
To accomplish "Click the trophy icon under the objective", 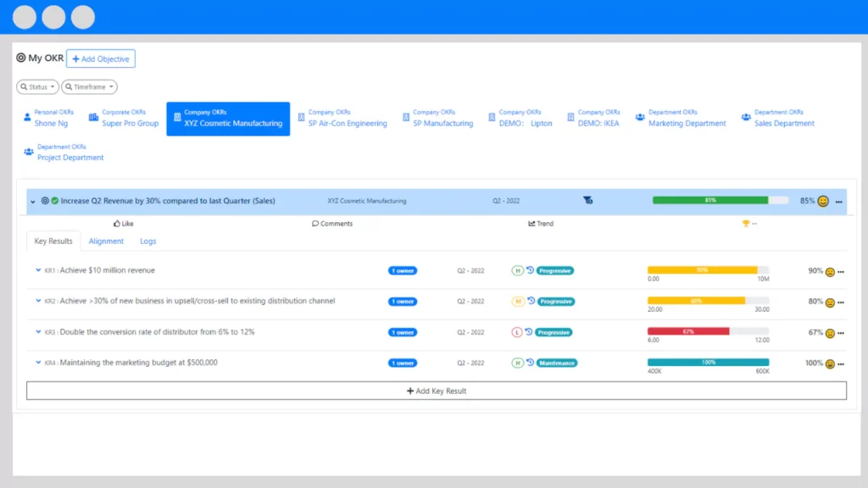I will tap(746, 224).
